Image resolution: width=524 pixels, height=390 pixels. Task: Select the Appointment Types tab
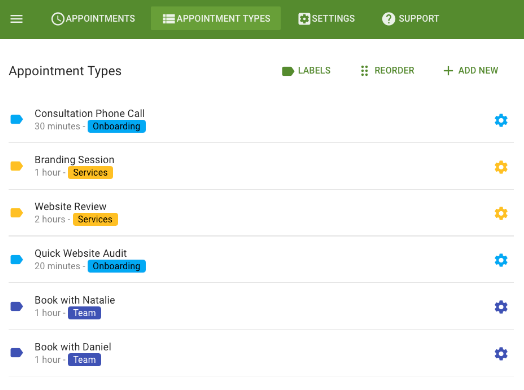coord(216,19)
